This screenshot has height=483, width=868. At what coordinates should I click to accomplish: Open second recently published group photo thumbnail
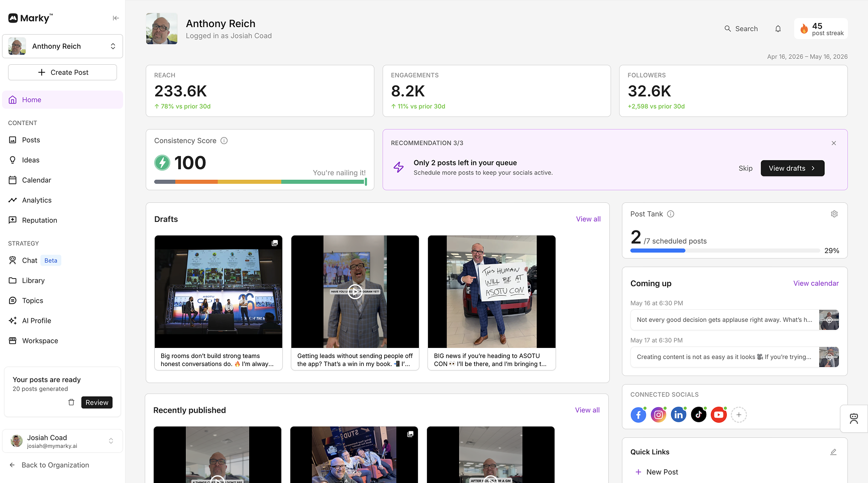coord(354,455)
